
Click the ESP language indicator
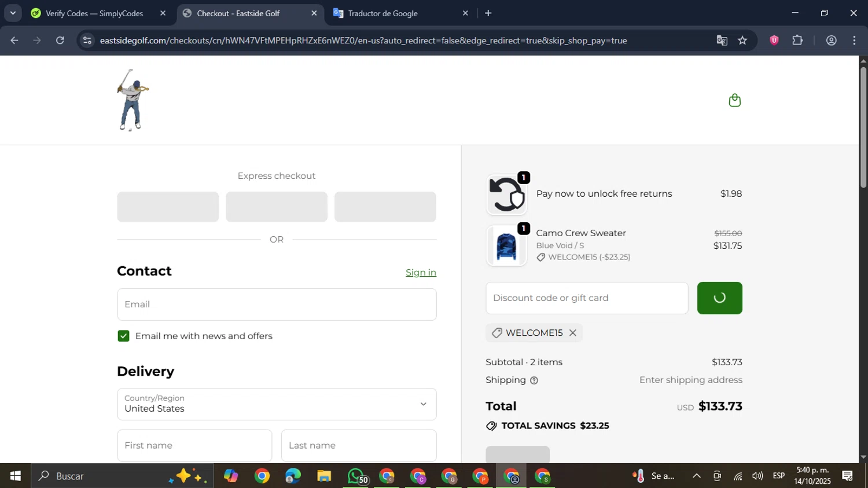click(779, 476)
